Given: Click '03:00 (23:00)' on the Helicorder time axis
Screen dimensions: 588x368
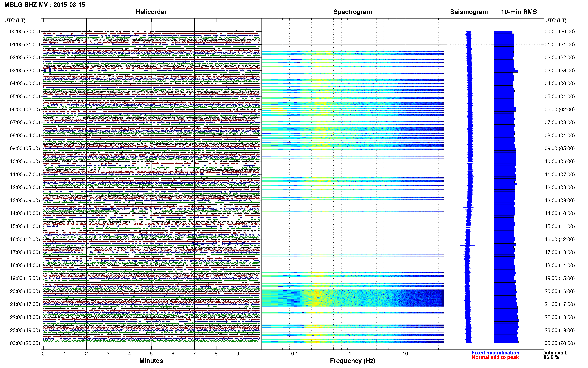Looking at the screenshot, I should pos(25,71).
